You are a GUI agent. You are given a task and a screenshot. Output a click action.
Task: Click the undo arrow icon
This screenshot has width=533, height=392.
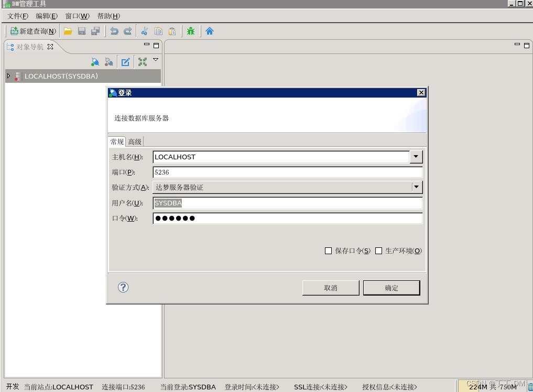tap(114, 31)
